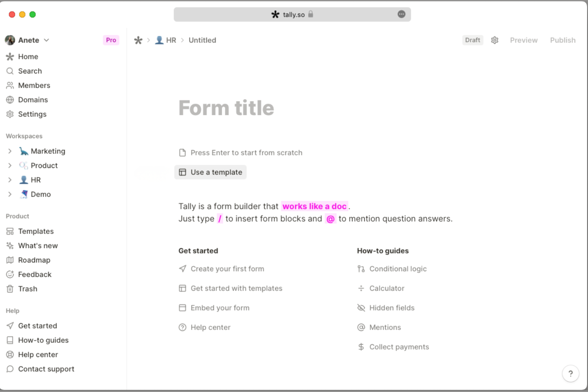
Task: Select Untitled in the breadcrumb
Action: (x=202, y=40)
